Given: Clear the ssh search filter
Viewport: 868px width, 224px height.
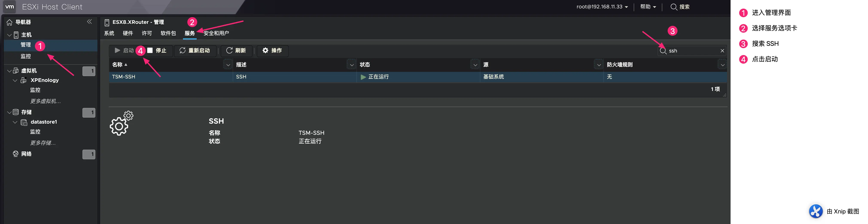Looking at the screenshot, I should [x=722, y=51].
